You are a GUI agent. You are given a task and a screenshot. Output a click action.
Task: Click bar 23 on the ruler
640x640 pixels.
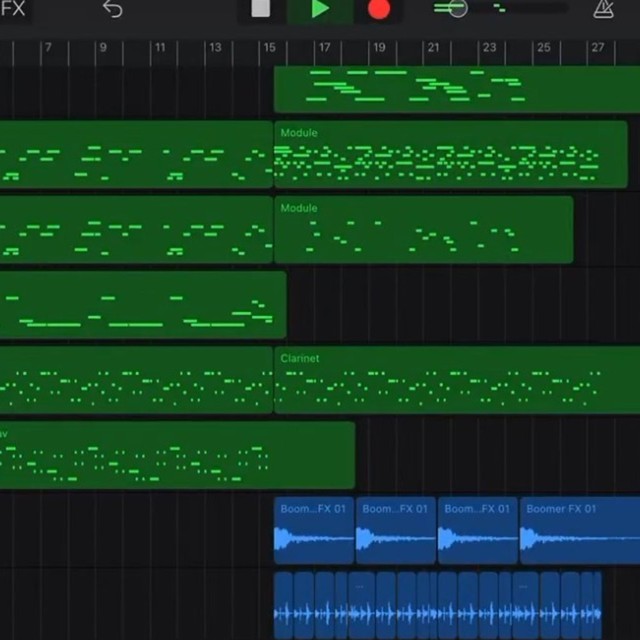489,48
